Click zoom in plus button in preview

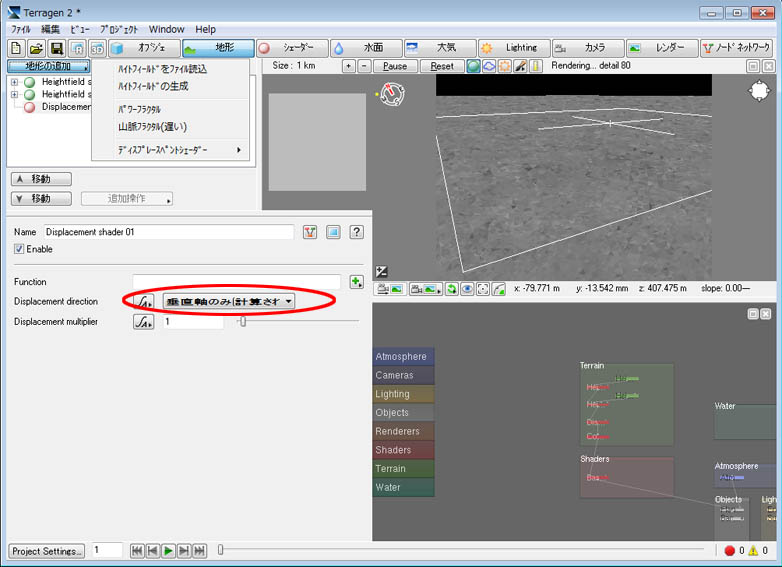click(x=349, y=66)
